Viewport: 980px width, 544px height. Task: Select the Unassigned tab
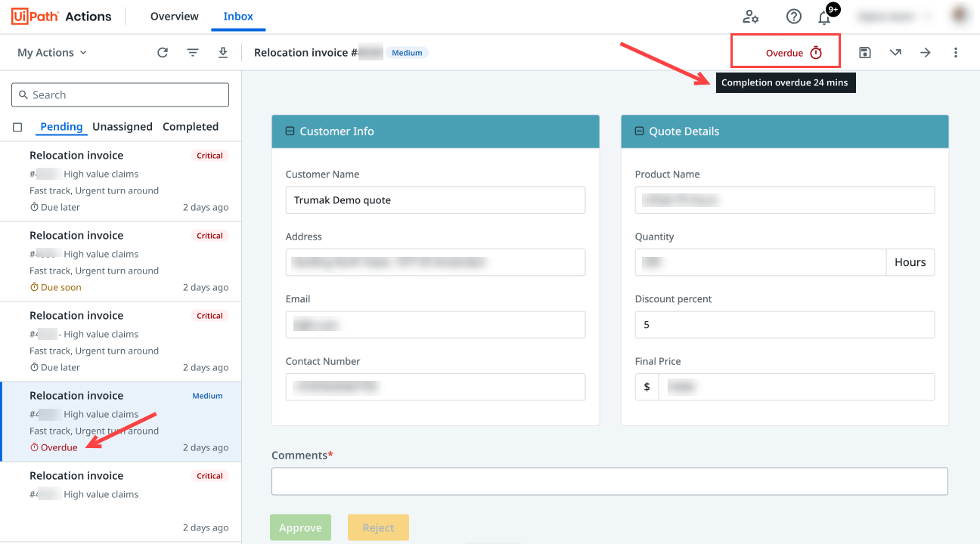click(122, 127)
